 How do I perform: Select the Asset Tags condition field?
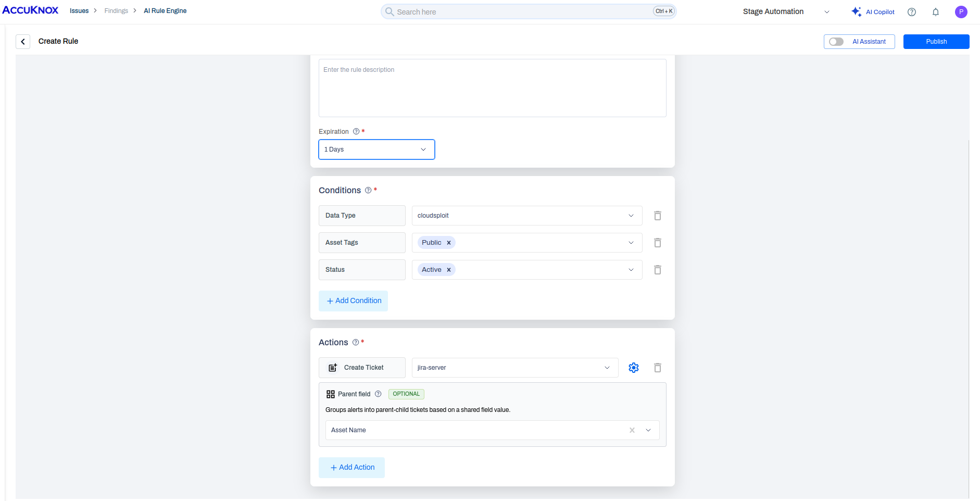[x=362, y=243]
